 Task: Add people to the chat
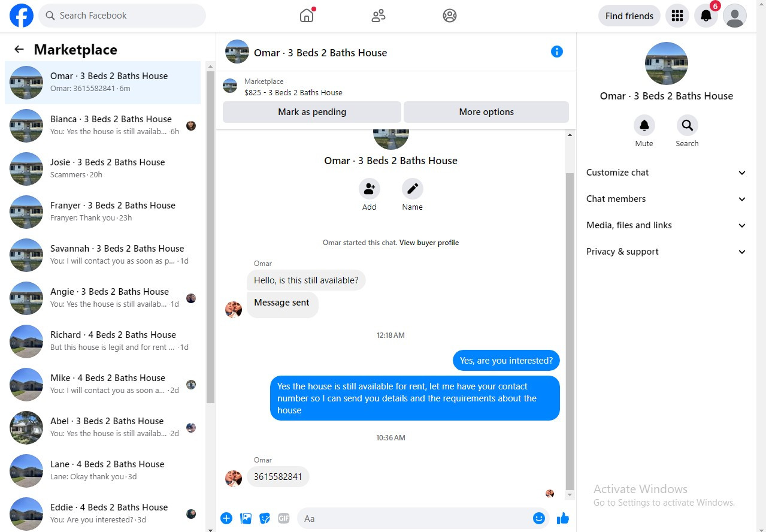pos(370,189)
